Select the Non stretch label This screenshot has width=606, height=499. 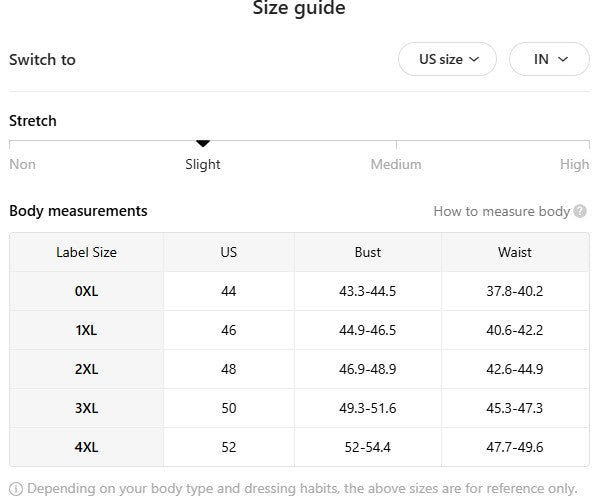pyautogui.click(x=22, y=164)
